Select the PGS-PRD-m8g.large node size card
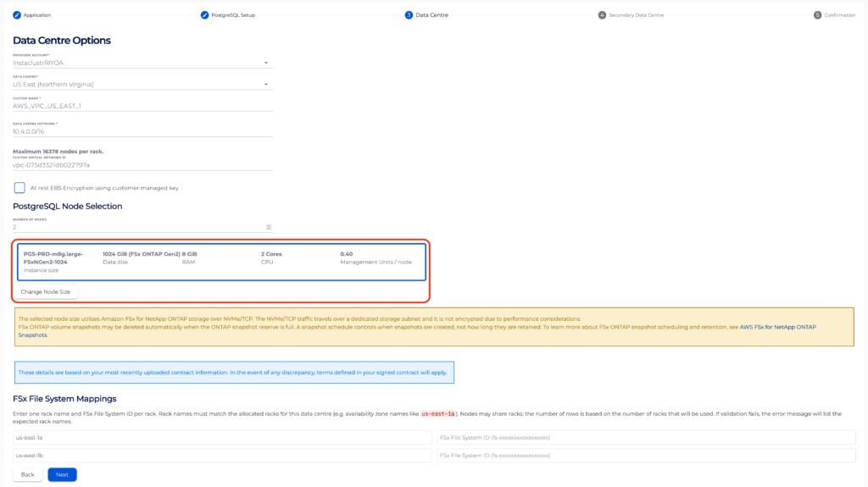This screenshot has width=868, height=487. pos(221,262)
